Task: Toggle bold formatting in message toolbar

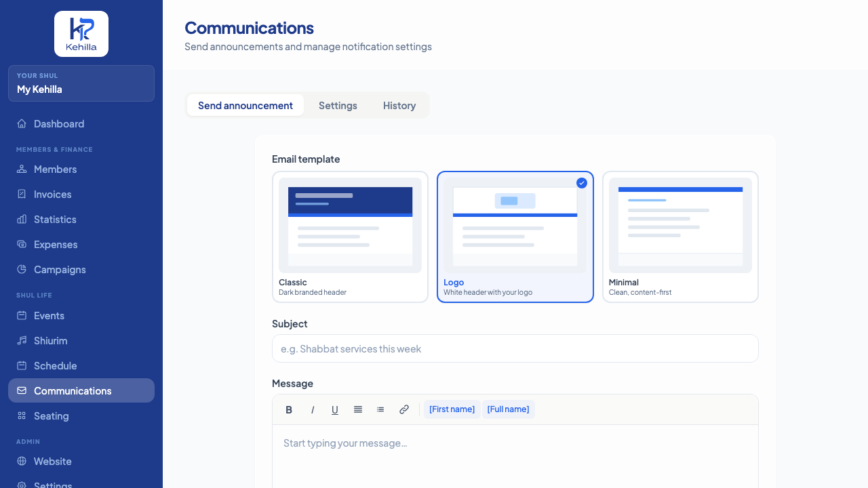Action: (x=289, y=409)
